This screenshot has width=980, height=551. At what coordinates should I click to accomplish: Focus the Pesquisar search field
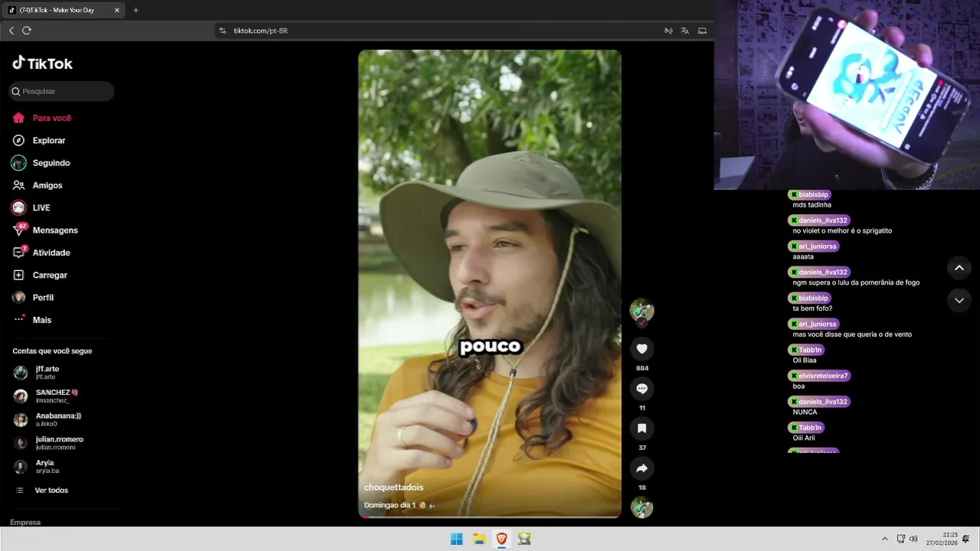[x=61, y=91]
